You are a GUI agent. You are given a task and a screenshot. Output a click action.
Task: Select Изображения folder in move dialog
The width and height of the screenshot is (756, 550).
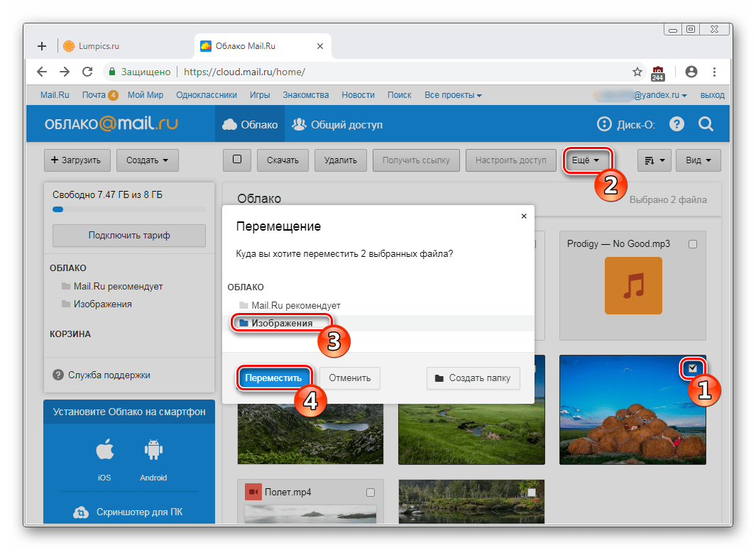[x=282, y=323]
